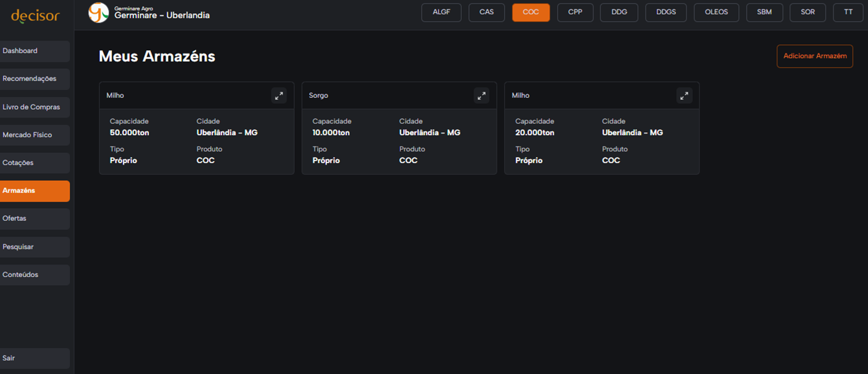This screenshot has width=868, height=374.
Task: Expand the 20.000ton Milho warehouse card
Action: (684, 96)
